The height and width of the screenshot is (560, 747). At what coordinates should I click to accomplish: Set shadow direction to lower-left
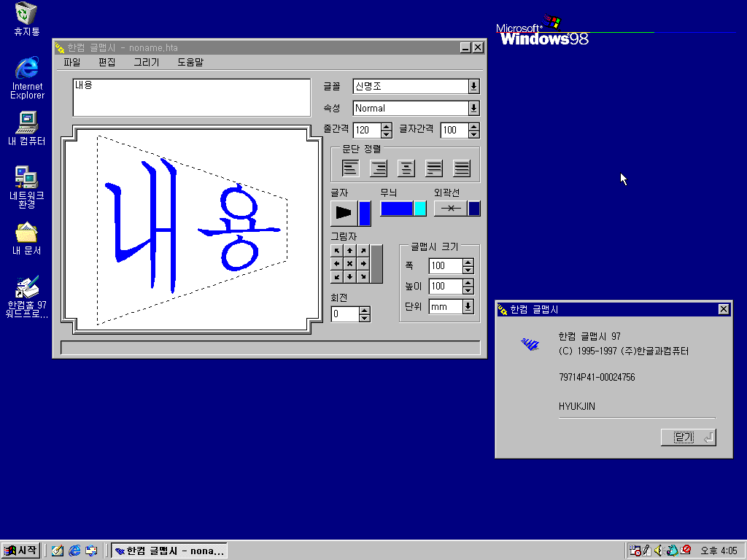337,276
